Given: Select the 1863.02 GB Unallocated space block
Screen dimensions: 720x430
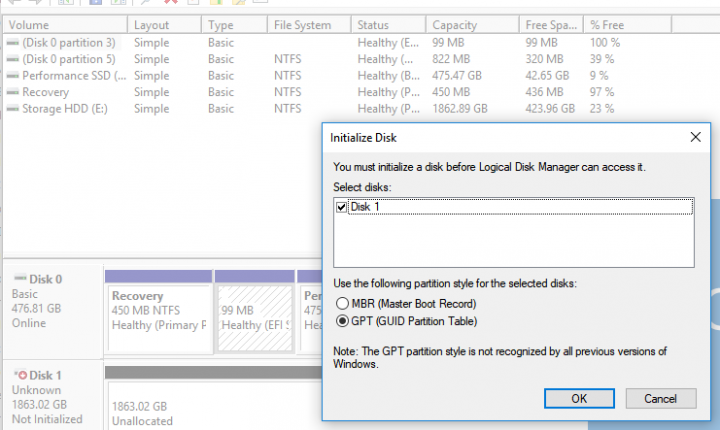Looking at the screenshot, I should pyautogui.click(x=215, y=405).
